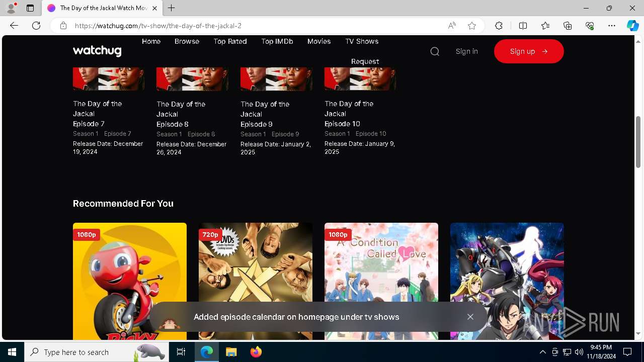Open Episode 8 title link

tap(181, 114)
